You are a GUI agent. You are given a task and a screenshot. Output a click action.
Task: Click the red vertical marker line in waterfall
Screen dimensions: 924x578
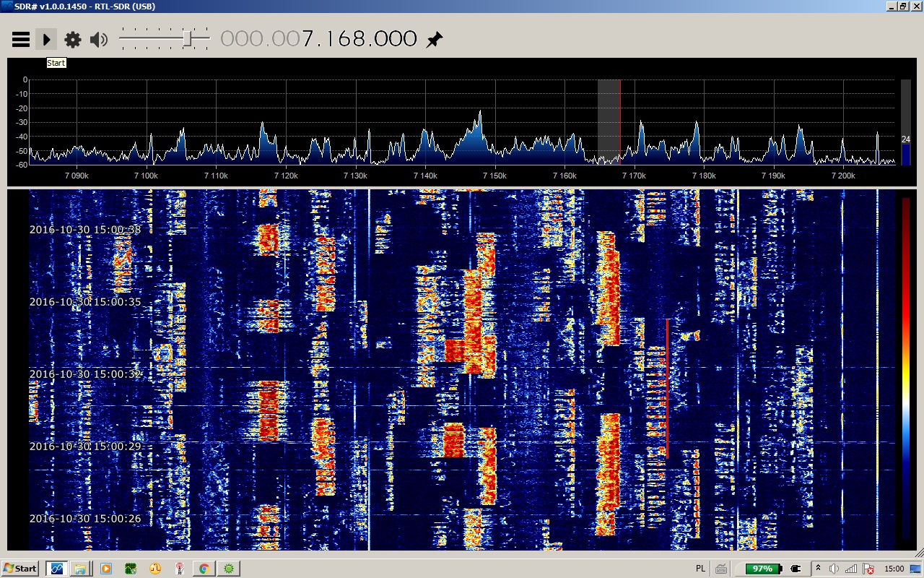click(667, 389)
